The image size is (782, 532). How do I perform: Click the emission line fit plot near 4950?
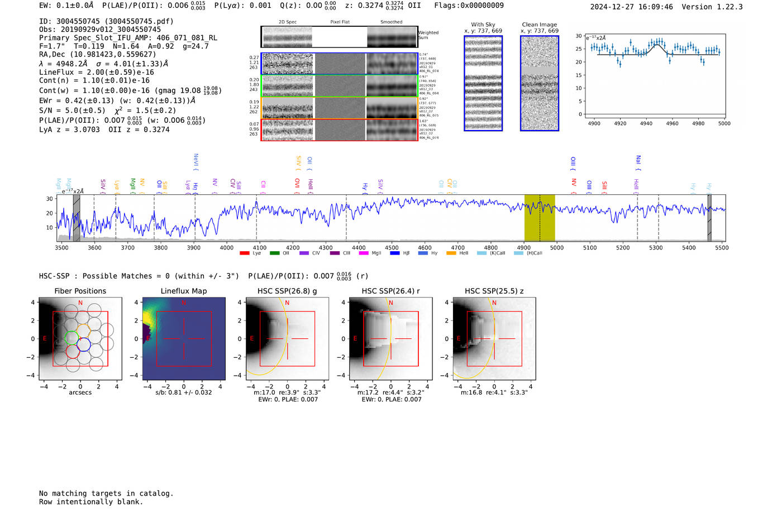coord(656,76)
